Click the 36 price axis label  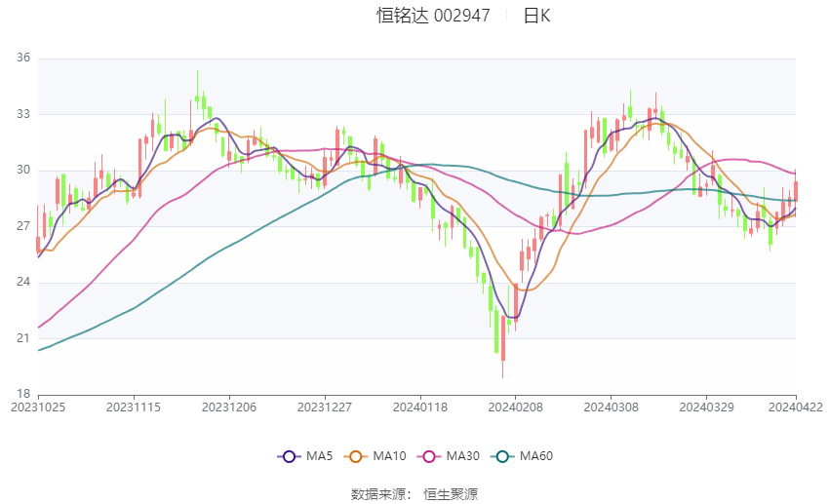click(x=23, y=58)
